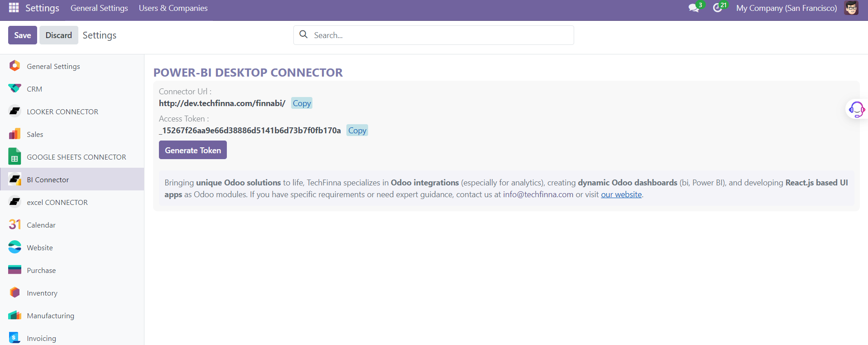
Task: Select the BI Connector tab label
Action: [48, 180]
